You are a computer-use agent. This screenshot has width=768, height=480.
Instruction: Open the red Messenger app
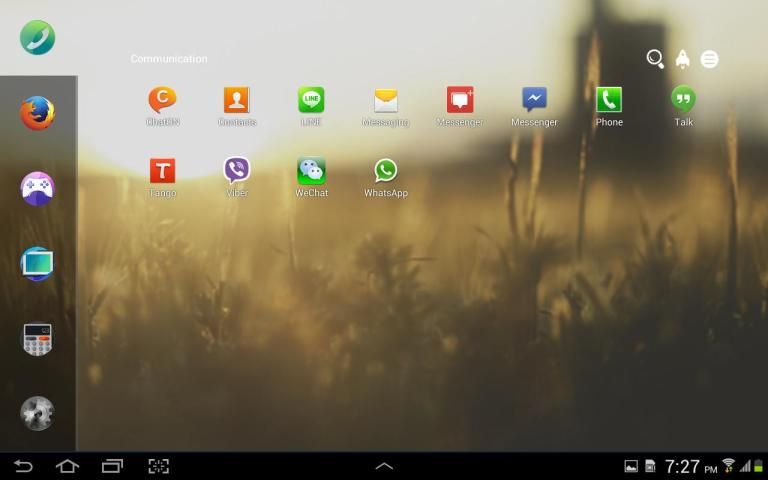coord(460,100)
